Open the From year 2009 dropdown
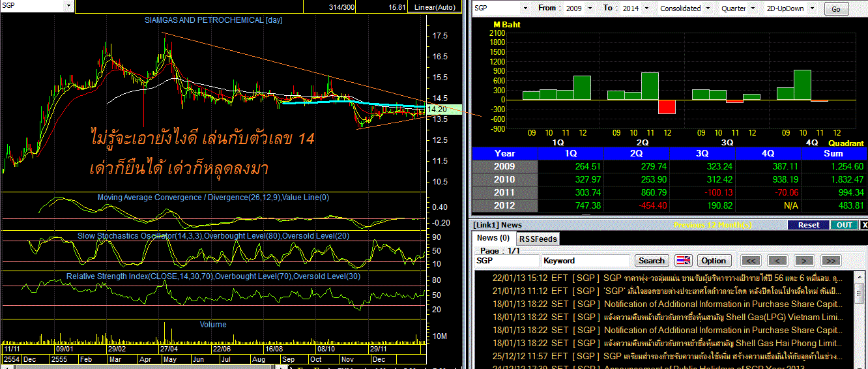This screenshot has width=868, height=369. point(591,8)
